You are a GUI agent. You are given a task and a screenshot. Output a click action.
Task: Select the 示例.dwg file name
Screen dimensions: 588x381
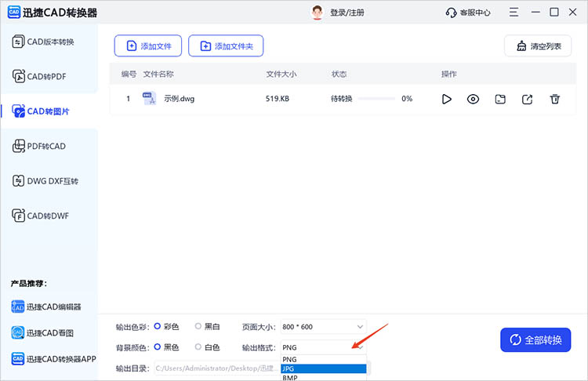[x=180, y=99]
